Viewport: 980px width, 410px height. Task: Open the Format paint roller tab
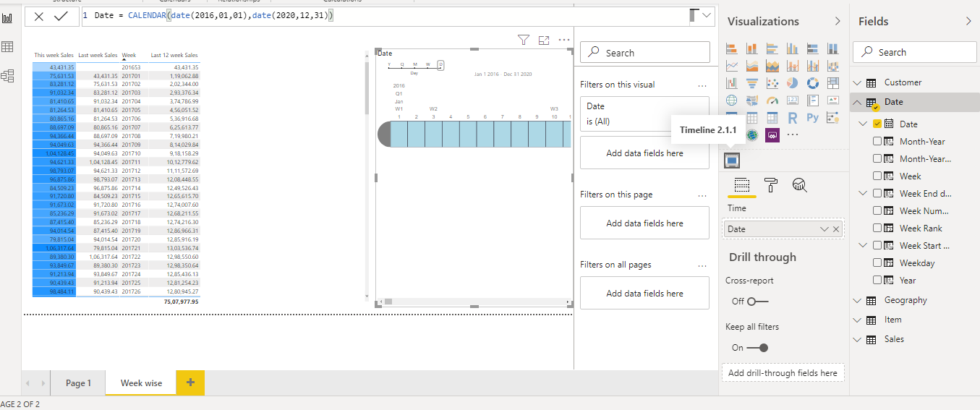(x=770, y=186)
